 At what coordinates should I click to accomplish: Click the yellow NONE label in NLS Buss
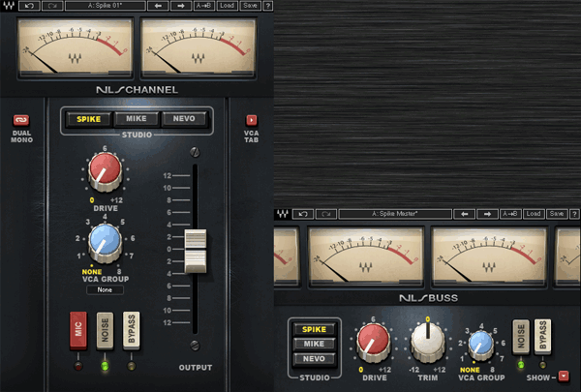pyautogui.click(x=470, y=370)
